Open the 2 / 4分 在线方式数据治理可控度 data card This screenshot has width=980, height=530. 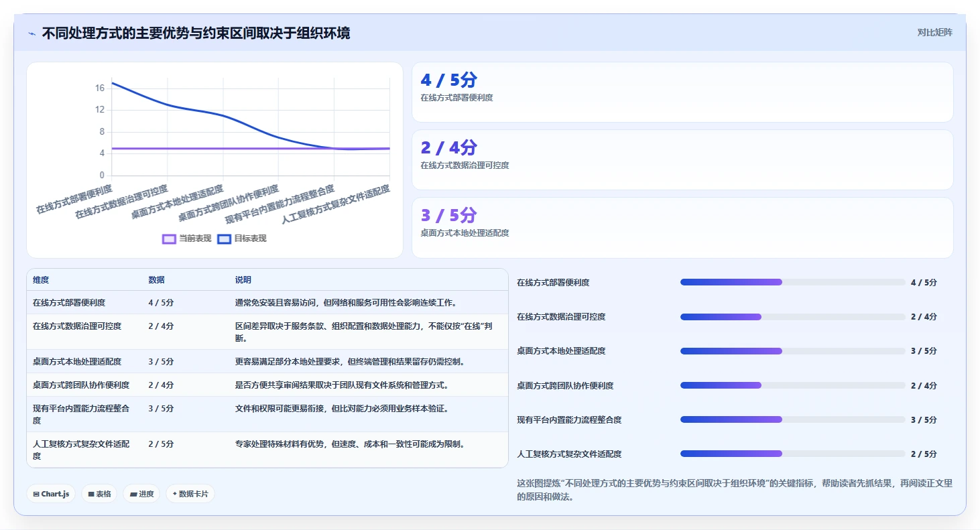click(x=682, y=159)
